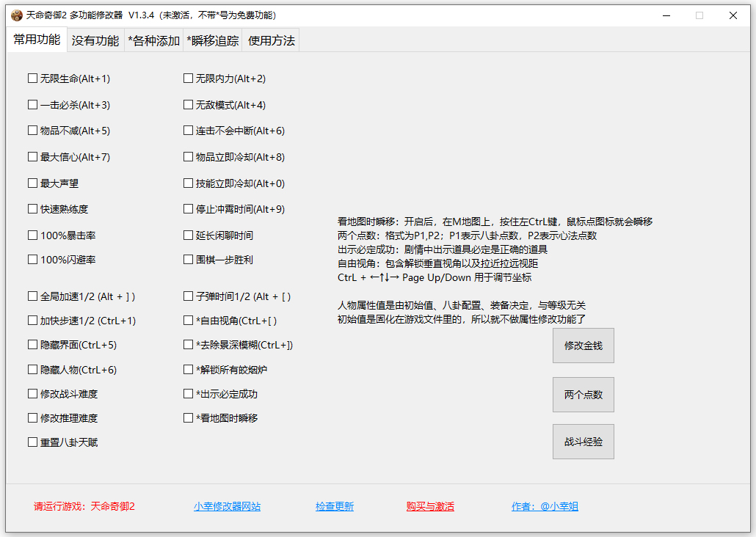Select the 100%暴击率 checkbox

click(x=33, y=235)
